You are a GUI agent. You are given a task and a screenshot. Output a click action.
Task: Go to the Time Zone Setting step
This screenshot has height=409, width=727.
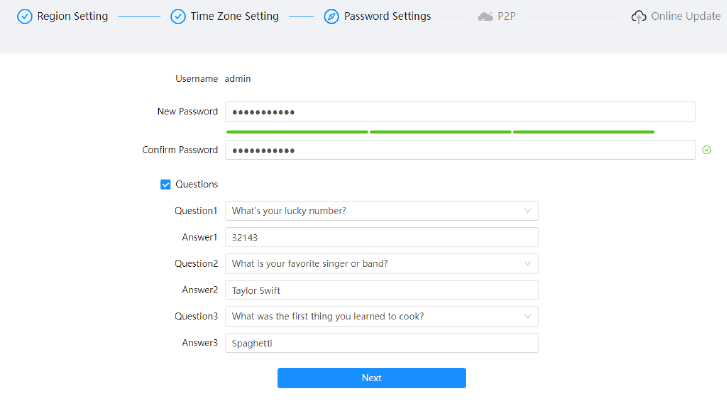[235, 16]
